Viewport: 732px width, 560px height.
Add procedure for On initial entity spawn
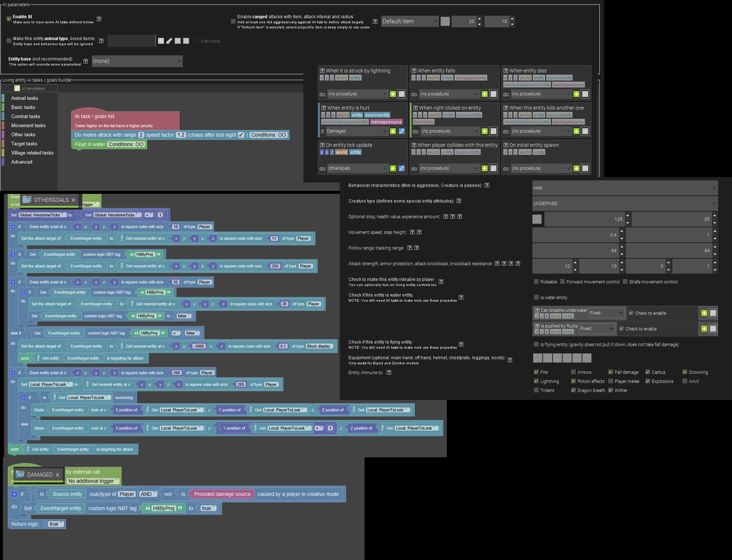click(x=576, y=168)
